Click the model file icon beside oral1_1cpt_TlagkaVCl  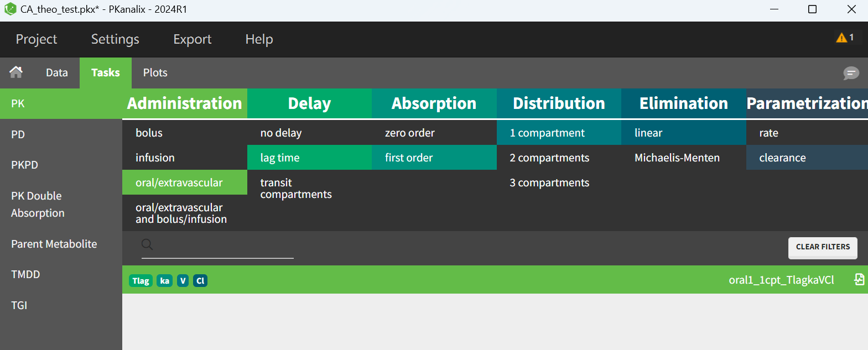[859, 279]
